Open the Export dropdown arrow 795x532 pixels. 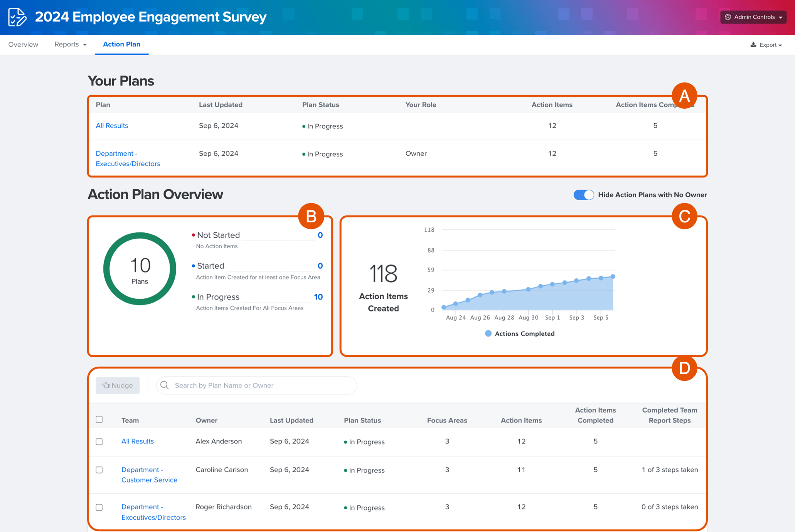click(780, 45)
